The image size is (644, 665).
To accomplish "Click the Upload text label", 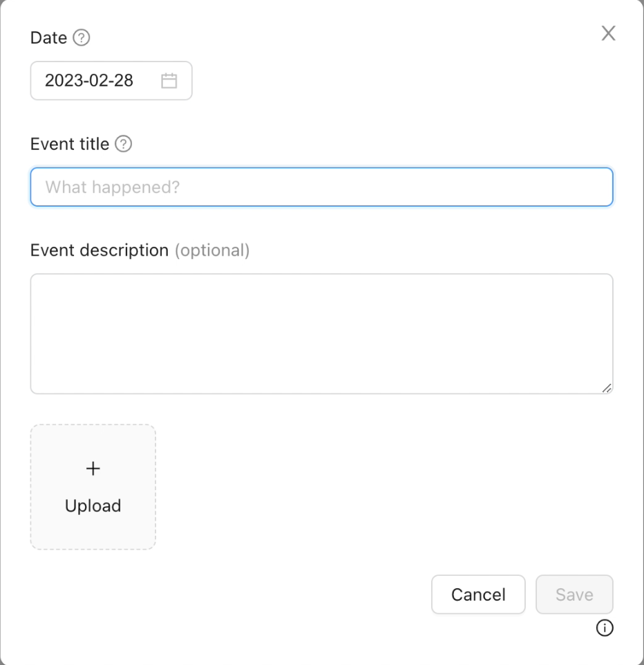I will [93, 505].
